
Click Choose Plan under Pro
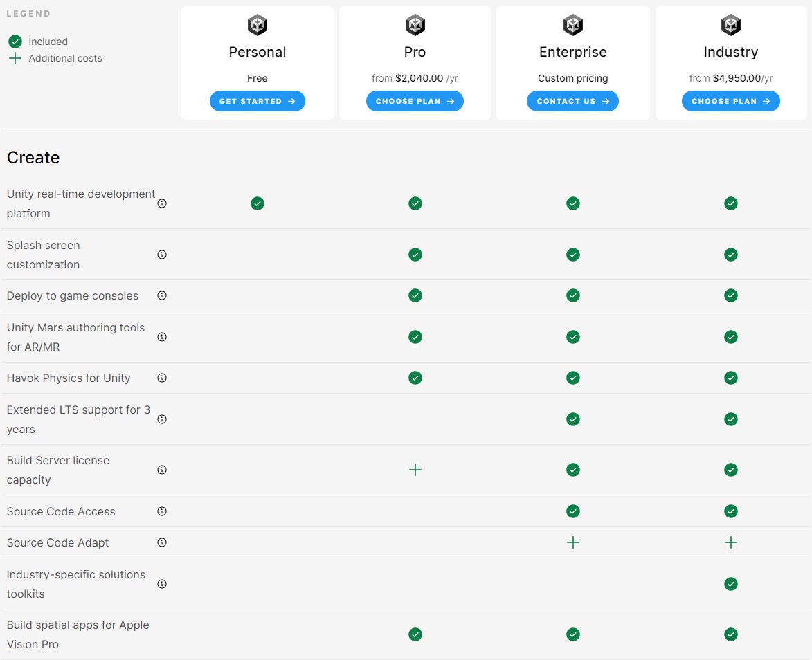(x=415, y=101)
